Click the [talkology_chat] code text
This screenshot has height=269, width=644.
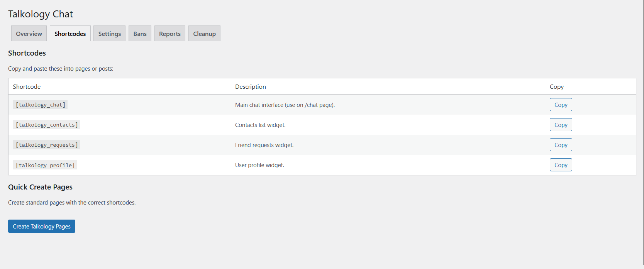(41, 105)
